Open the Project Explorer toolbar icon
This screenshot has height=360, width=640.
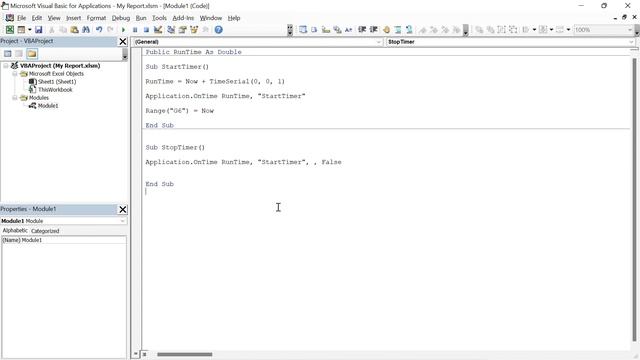171,30
